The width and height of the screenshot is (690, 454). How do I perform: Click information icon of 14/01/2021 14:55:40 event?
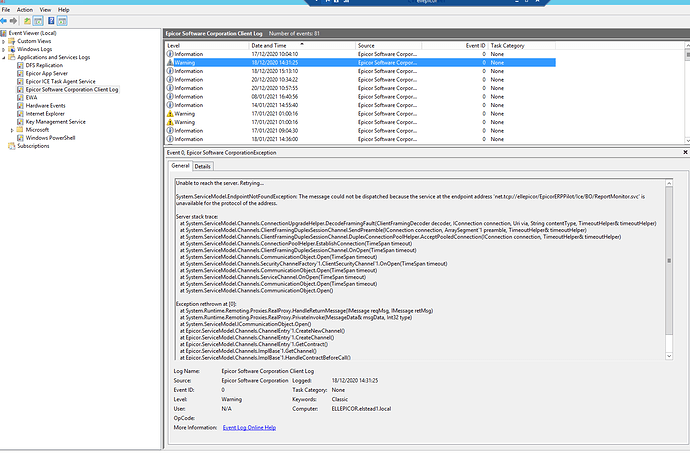pos(170,105)
